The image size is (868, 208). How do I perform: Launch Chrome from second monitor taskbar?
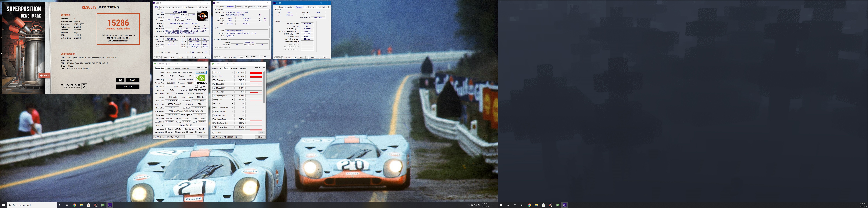529,205
